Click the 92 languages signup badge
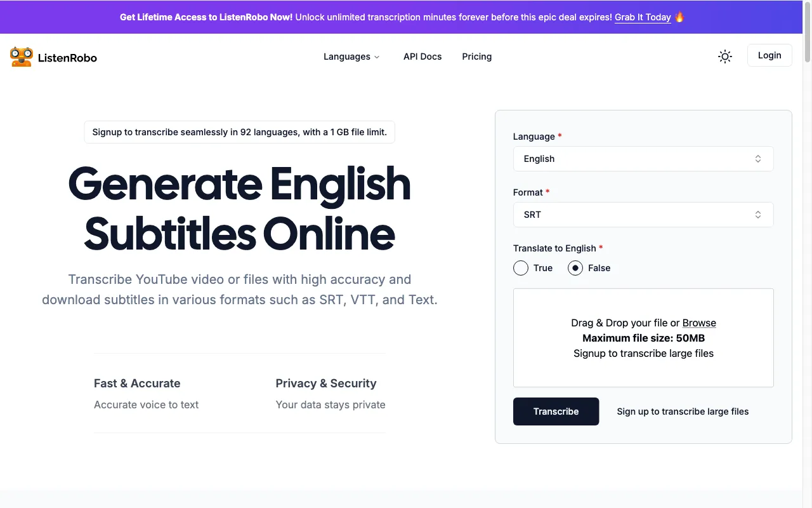The image size is (812, 508). point(240,132)
